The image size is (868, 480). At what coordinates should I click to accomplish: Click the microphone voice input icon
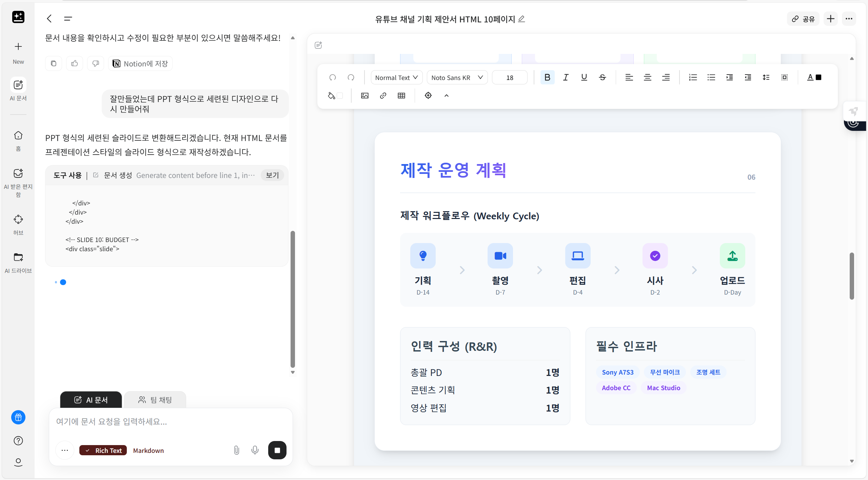tap(255, 450)
